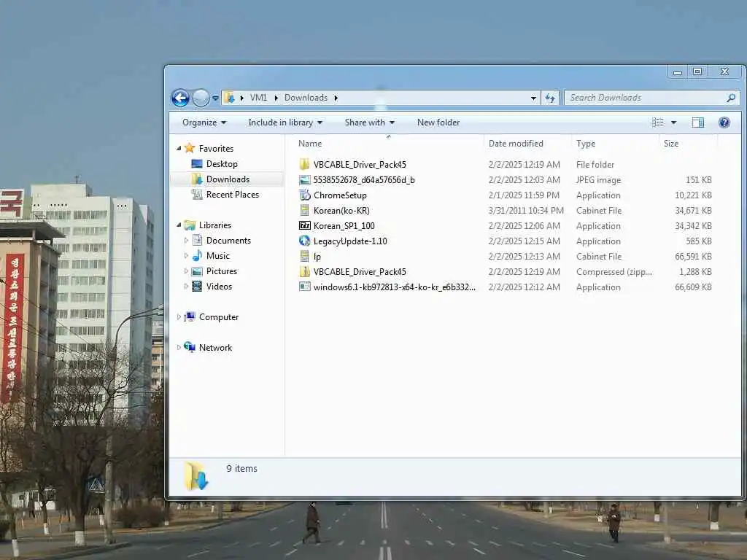This screenshot has width=747, height=560.
Task: Expand the Documents library
Action: point(186,241)
